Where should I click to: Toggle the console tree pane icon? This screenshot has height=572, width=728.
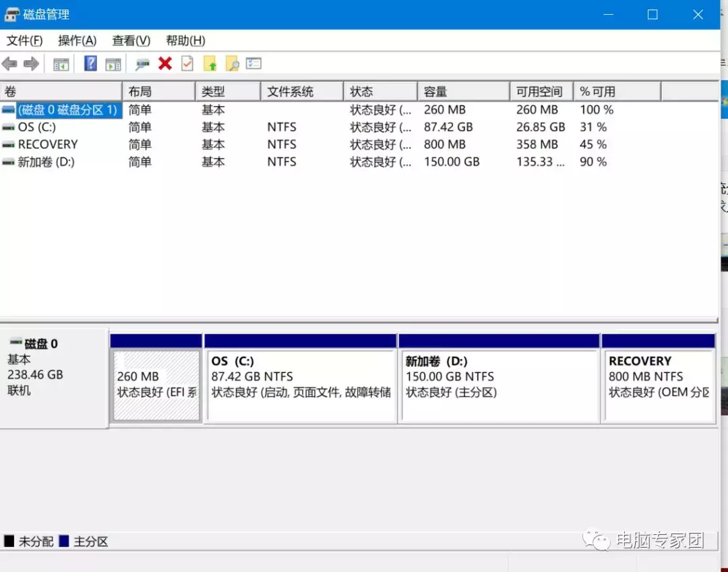point(61,64)
